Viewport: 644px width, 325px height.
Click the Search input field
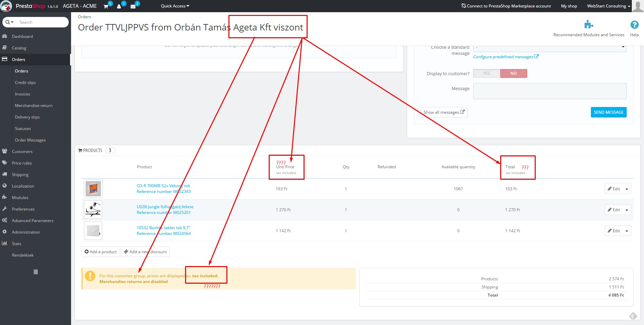click(42, 22)
